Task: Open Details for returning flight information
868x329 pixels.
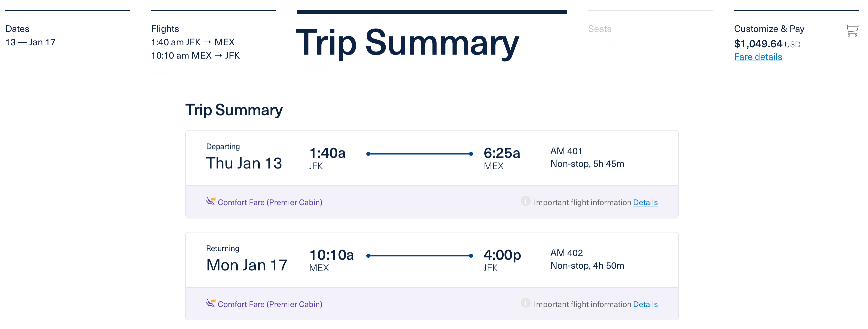Action: click(645, 304)
